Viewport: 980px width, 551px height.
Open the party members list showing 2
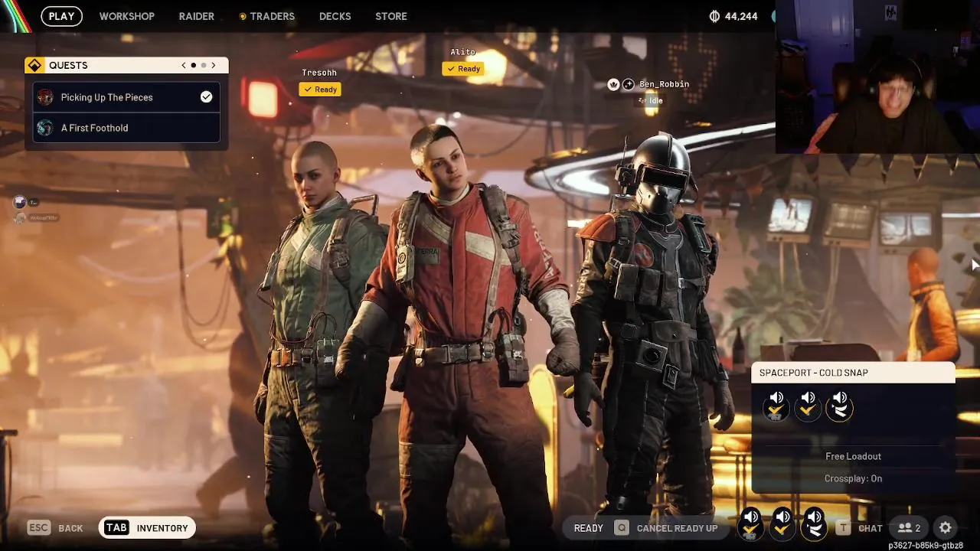[910, 528]
